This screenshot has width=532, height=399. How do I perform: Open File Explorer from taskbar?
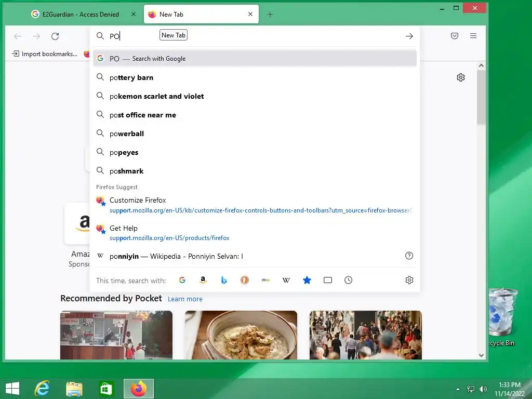click(x=74, y=389)
